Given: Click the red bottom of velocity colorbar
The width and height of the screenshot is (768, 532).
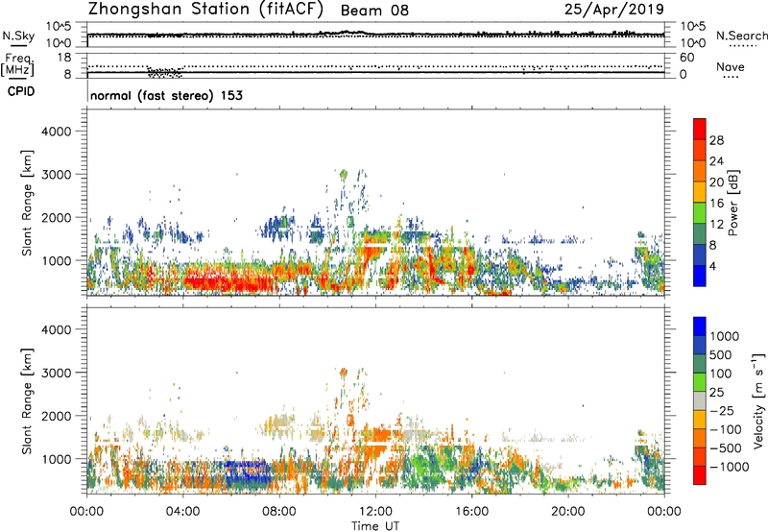Looking at the screenshot, I should [x=700, y=475].
